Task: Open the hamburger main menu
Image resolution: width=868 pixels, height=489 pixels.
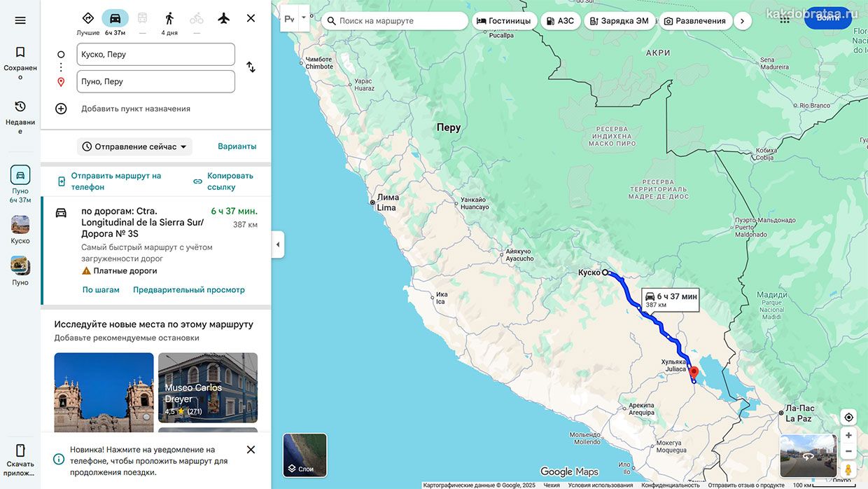Action: pyautogui.click(x=20, y=20)
